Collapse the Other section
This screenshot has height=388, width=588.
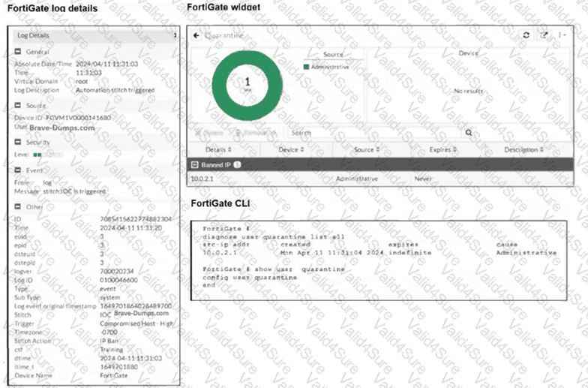17,206
